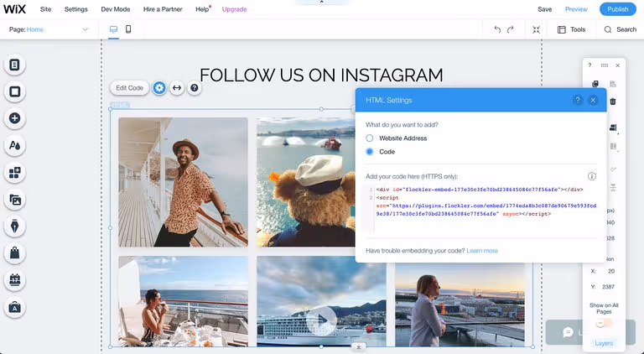
Task: Close the right toolbar panel
Action: point(618,65)
